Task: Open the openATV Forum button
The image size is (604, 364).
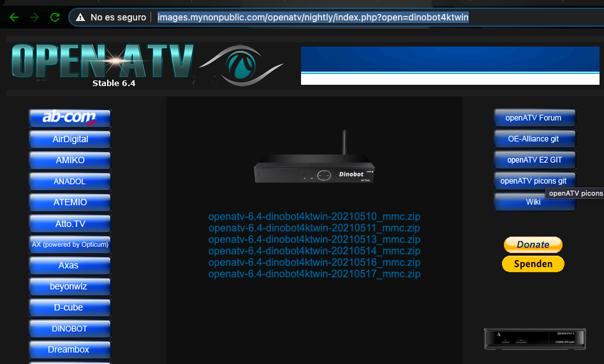Action: point(534,118)
